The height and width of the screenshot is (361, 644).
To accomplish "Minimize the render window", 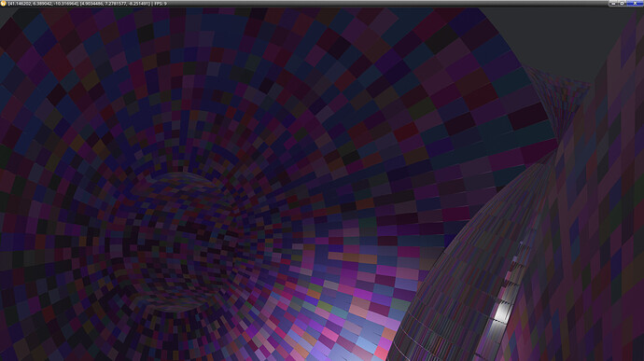I will click(613, 4).
